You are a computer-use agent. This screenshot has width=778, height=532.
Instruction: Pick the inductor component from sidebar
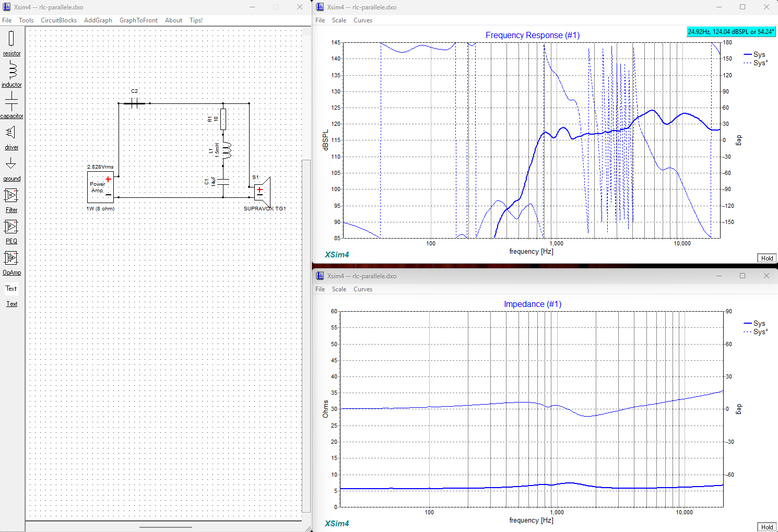(11, 74)
